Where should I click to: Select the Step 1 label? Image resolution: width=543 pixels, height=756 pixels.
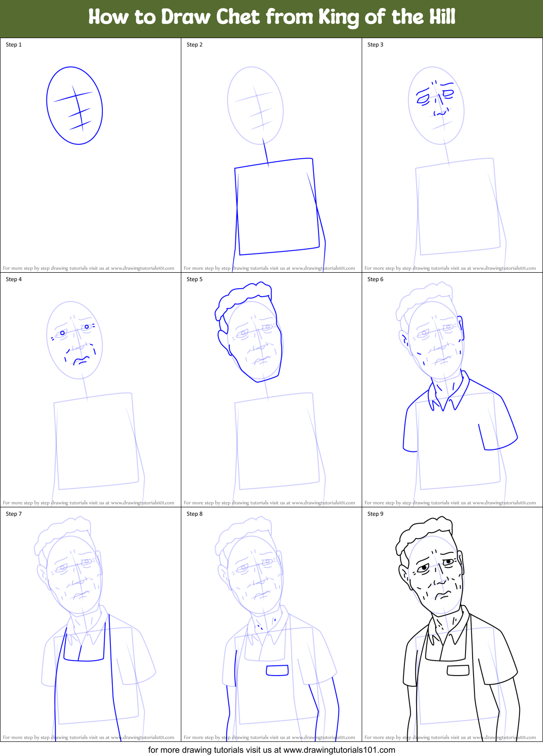click(14, 45)
